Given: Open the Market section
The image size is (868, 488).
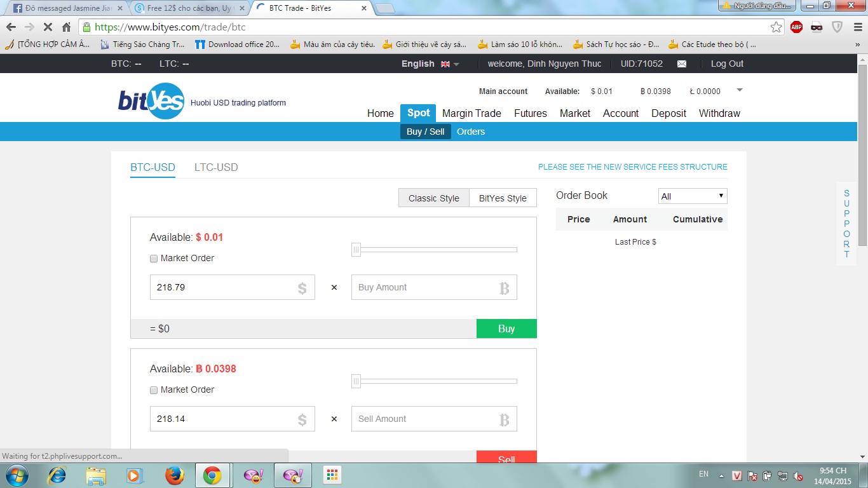Looking at the screenshot, I should tap(575, 113).
